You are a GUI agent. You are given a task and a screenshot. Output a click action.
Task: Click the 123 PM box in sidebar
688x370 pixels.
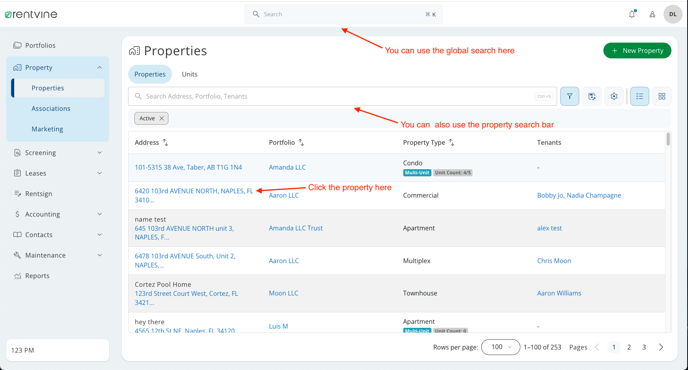point(57,350)
